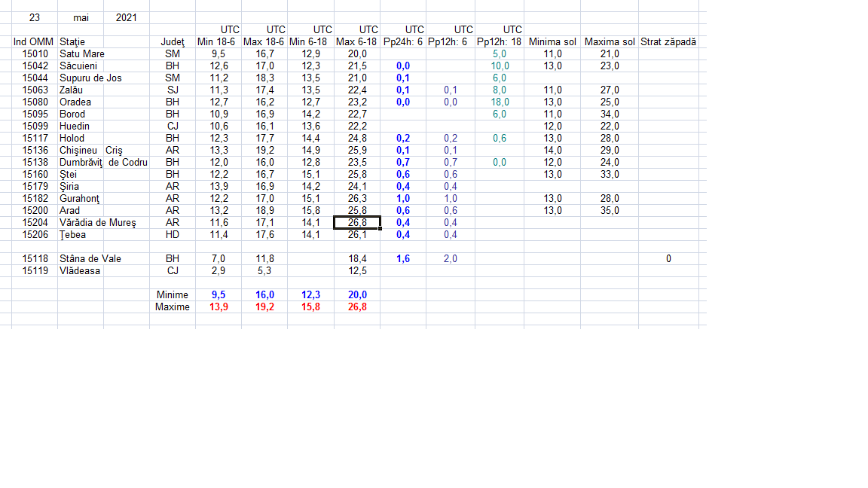868x488 pixels.
Task: Select Pp24h value 1,0 for Gurahonţ
Action: tap(403, 199)
